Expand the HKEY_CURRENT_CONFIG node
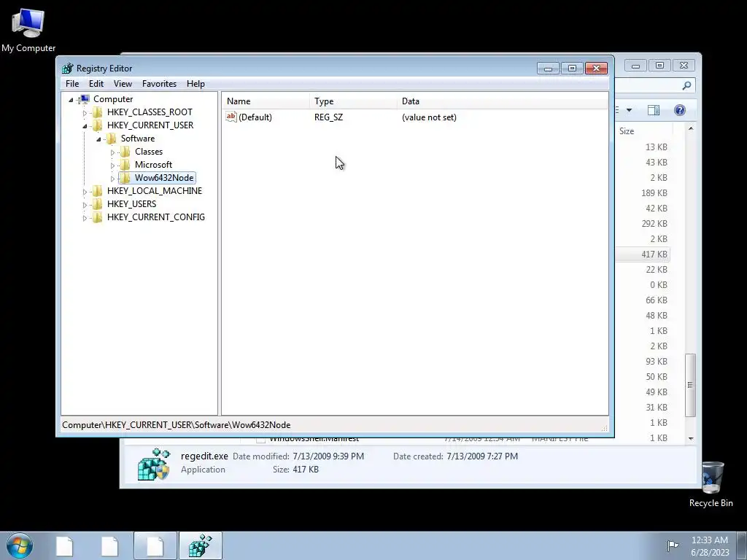 [85, 217]
